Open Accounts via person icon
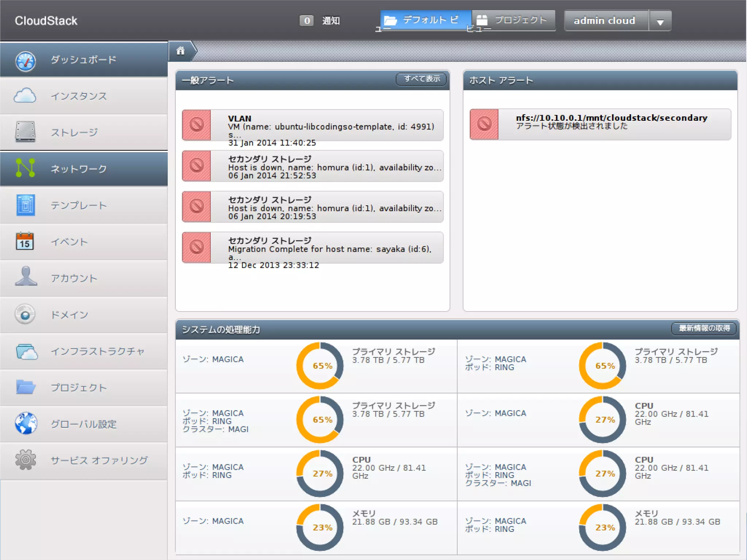 pyautogui.click(x=26, y=277)
